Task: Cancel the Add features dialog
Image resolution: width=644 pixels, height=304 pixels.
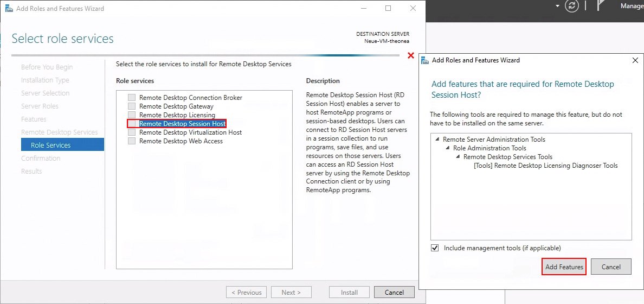Action: [611, 267]
